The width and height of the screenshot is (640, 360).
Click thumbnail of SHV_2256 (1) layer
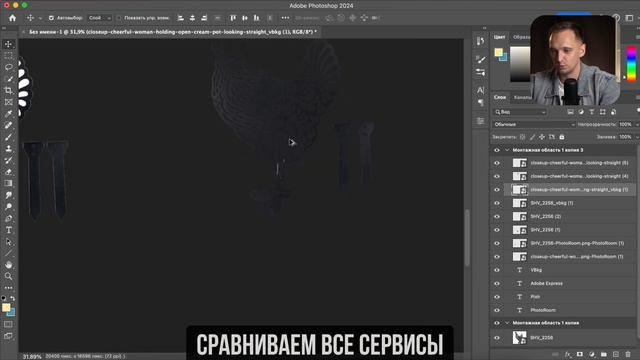[x=520, y=230]
